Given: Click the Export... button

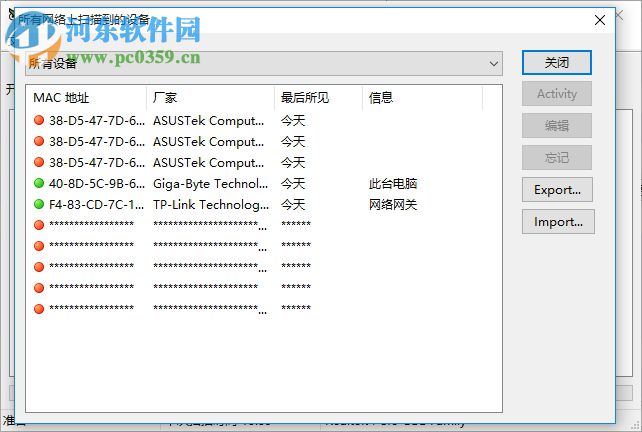Looking at the screenshot, I should (557, 190).
